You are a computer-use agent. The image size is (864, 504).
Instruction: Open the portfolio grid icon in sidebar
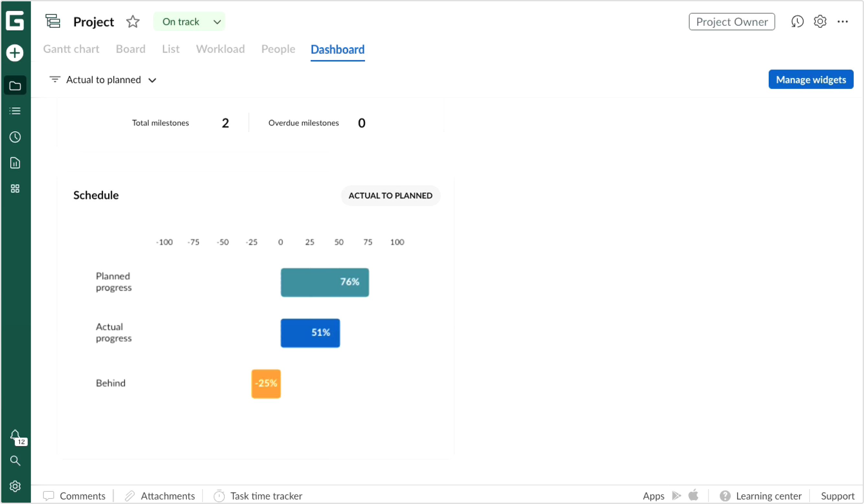[x=15, y=188]
